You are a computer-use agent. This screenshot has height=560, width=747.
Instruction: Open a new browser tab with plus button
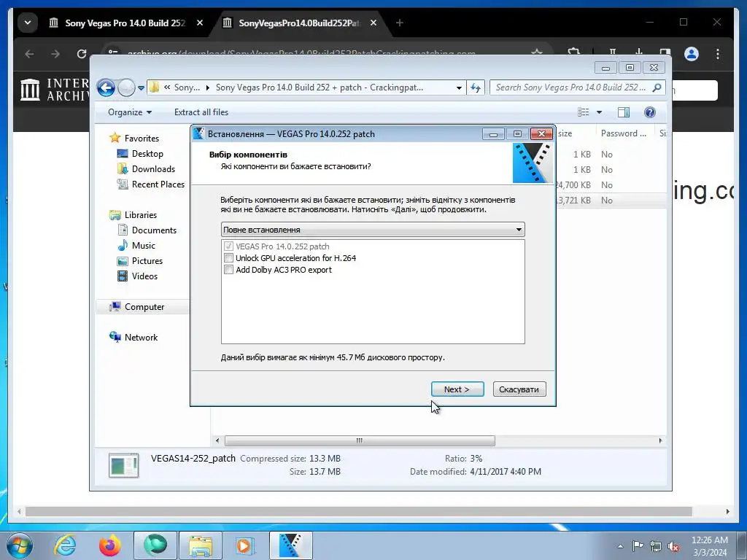click(400, 23)
